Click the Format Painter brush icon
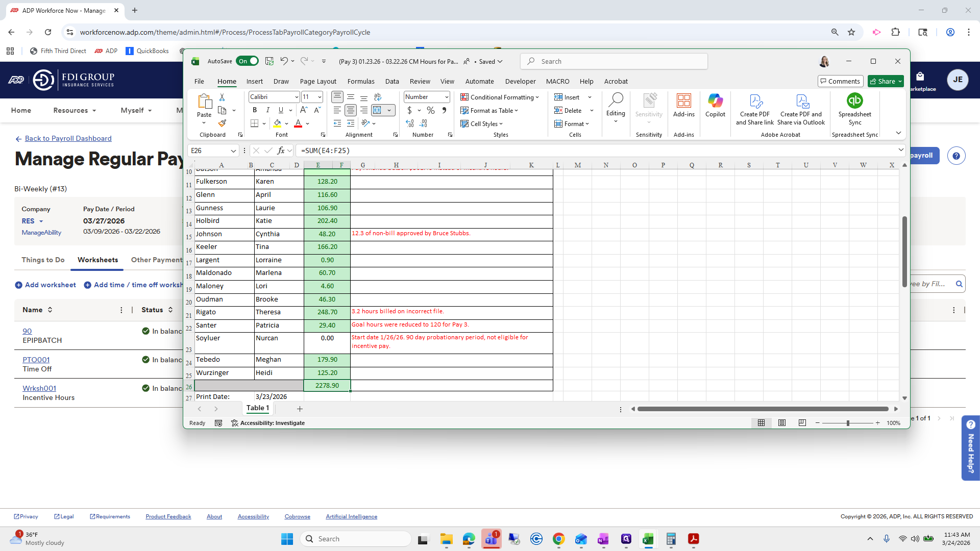 [222, 123]
